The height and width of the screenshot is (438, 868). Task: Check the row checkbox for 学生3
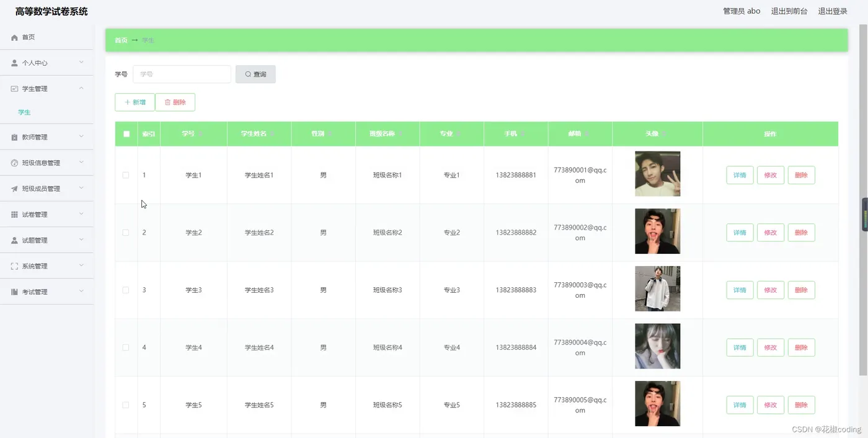[126, 290]
